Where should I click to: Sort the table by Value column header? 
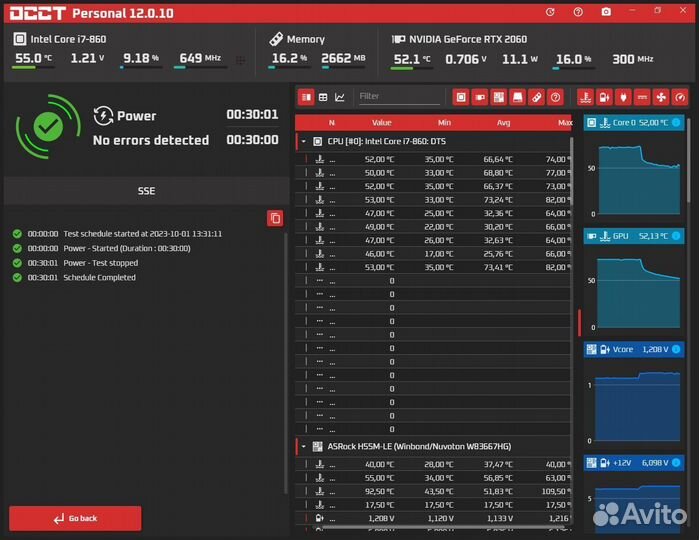[382, 123]
